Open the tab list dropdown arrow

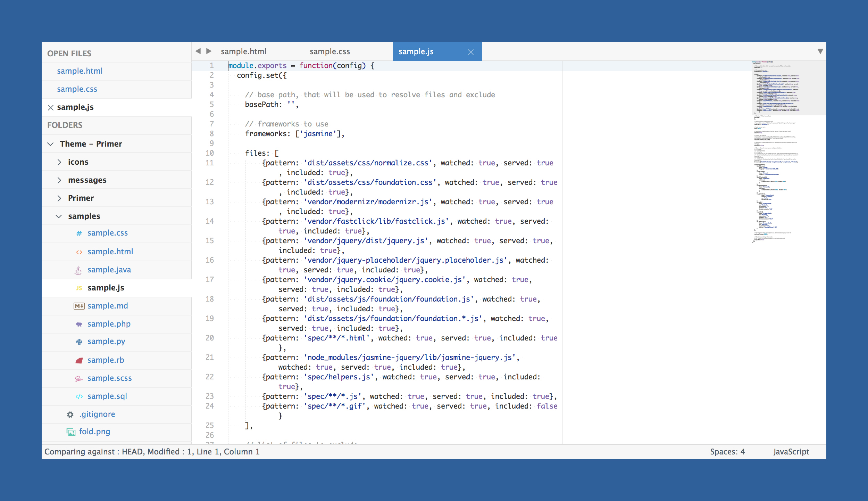[x=820, y=51]
